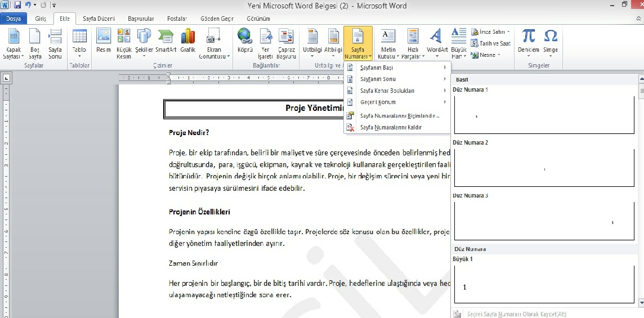Image resolution: width=644 pixels, height=318 pixels.
Task: Insert Tarih ve Saat date and time
Action: pyautogui.click(x=490, y=43)
